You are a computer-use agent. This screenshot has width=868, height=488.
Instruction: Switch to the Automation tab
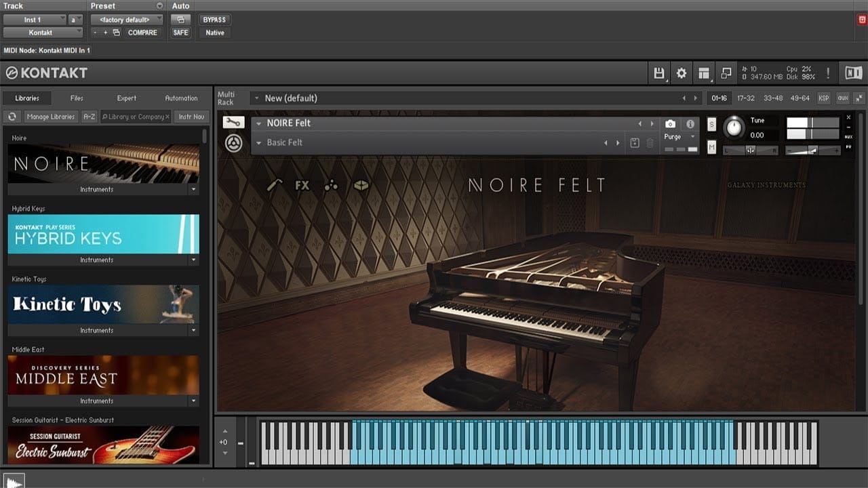(x=181, y=98)
